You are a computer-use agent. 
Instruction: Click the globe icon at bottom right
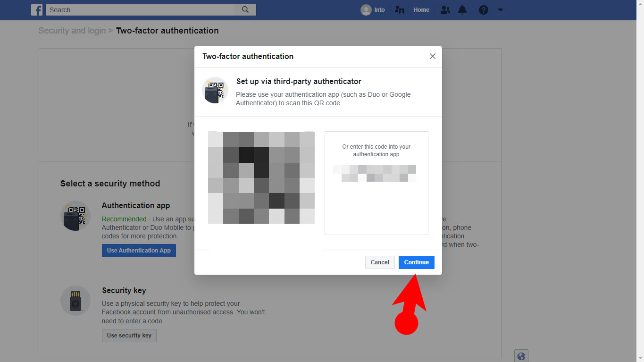click(x=521, y=356)
